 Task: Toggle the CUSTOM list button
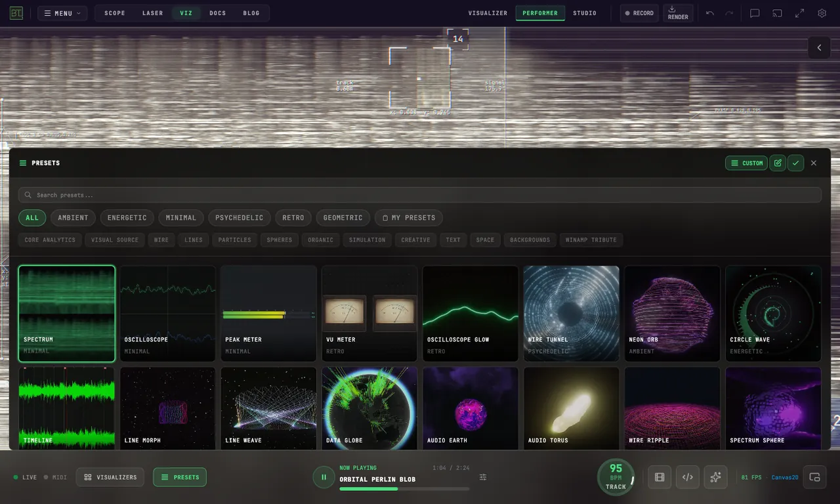click(x=746, y=163)
